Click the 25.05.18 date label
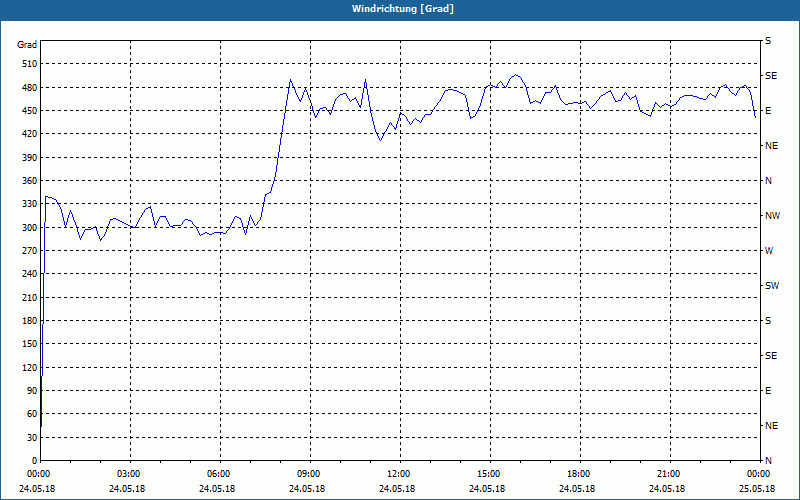The image size is (800, 500). point(757,489)
